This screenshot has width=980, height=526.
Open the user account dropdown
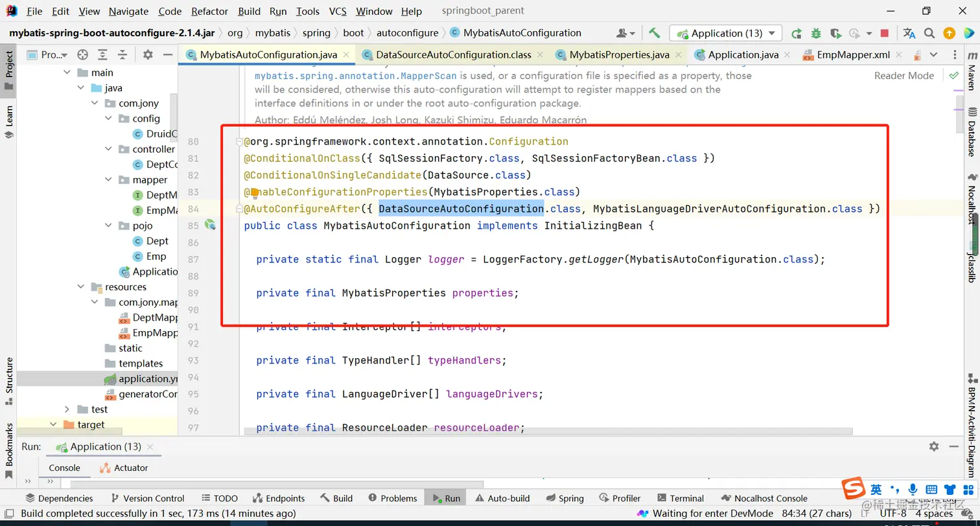[625, 33]
